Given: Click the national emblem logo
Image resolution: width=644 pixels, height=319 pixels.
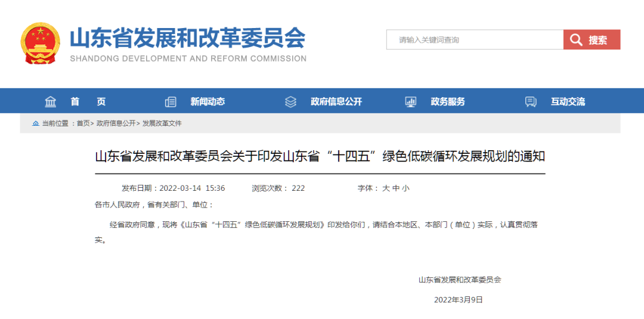Looking at the screenshot, I should coord(41,43).
